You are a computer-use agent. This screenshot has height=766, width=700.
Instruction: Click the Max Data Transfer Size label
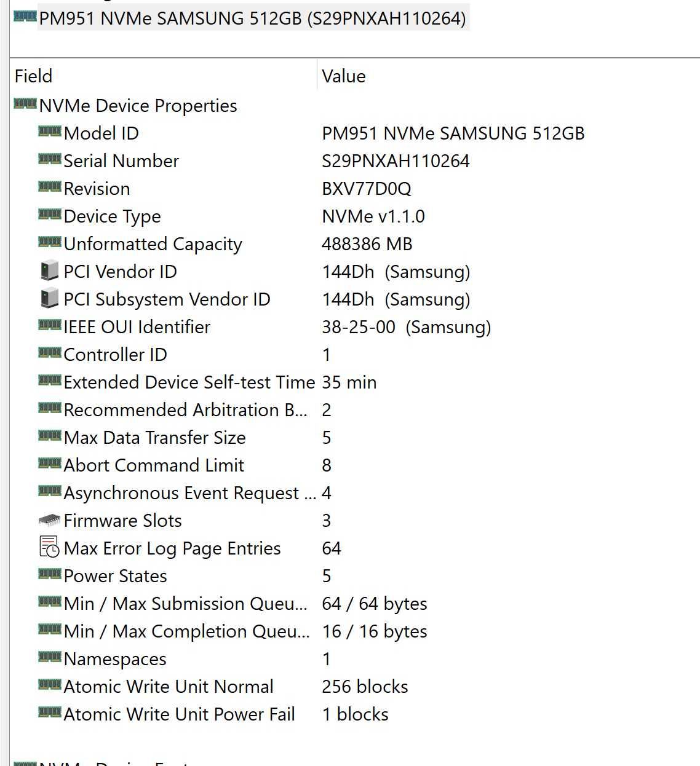(x=155, y=438)
